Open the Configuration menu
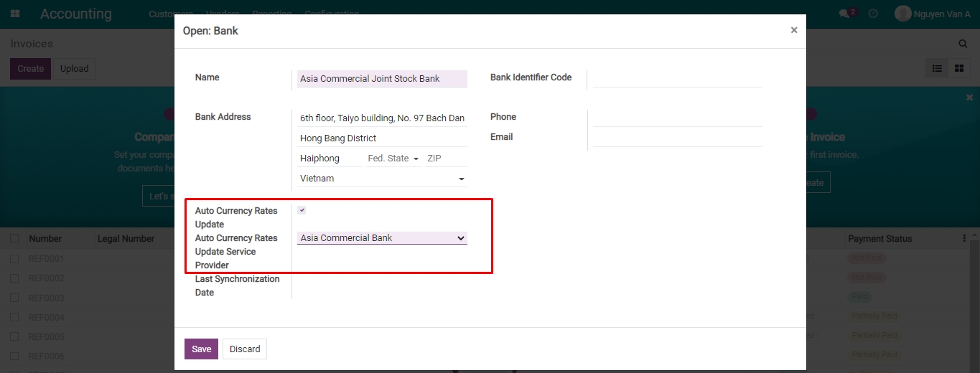980x373 pixels. click(x=332, y=14)
